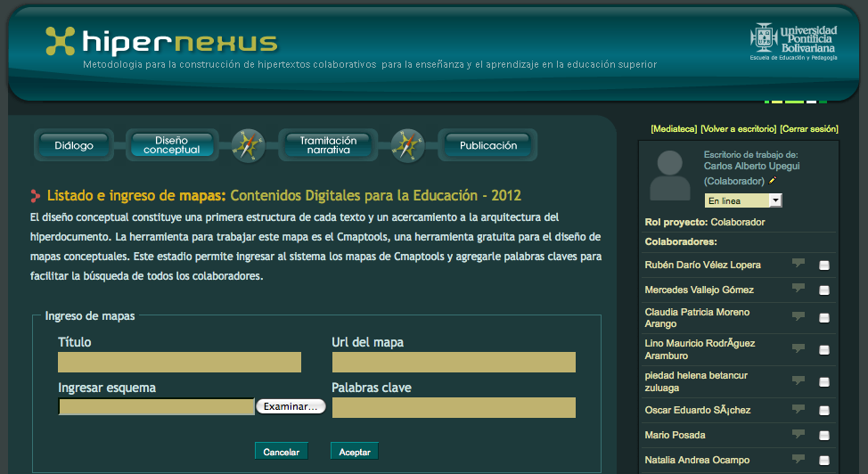Screen dimensions: 868x474
Task: Go to the Tramitación narrativa tab
Action: [x=328, y=145]
